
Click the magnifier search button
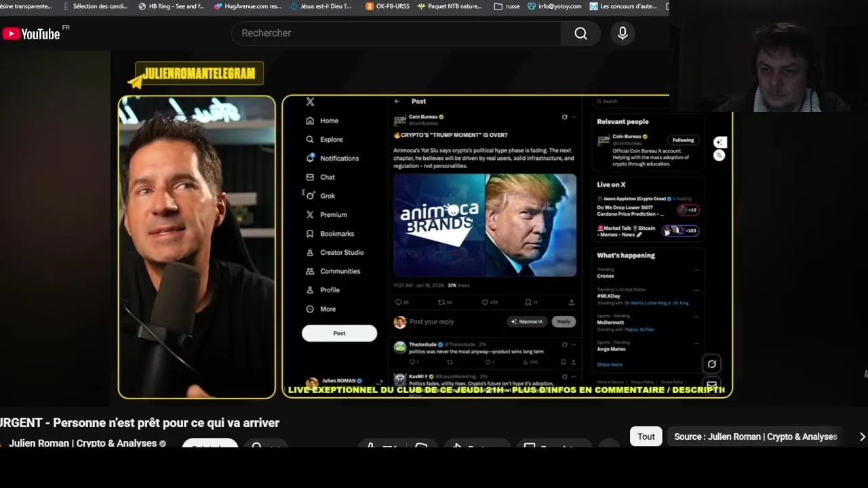point(580,33)
